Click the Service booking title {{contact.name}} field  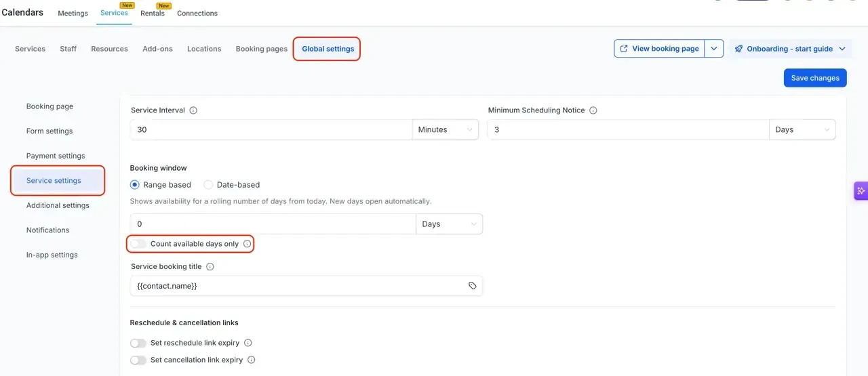click(x=307, y=286)
